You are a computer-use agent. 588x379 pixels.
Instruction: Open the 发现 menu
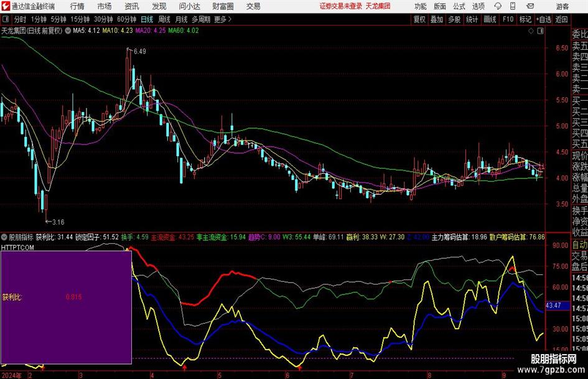tap(159, 6)
